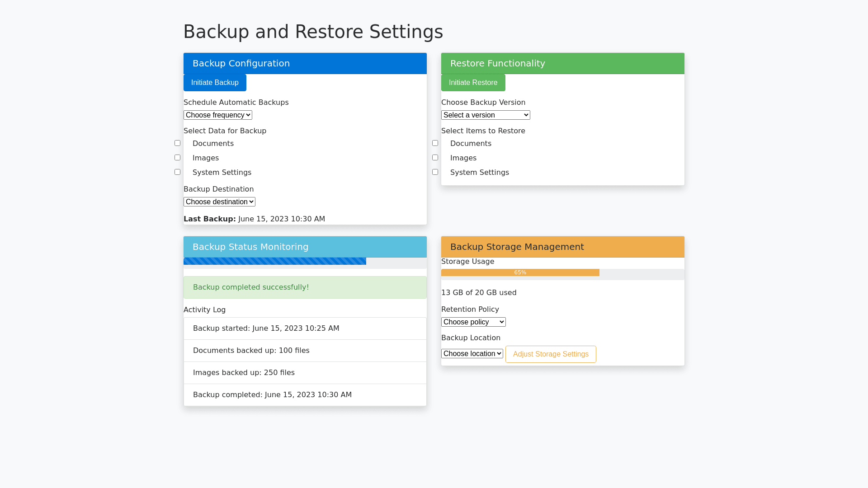Expand the Select a version dropdown

point(485,115)
